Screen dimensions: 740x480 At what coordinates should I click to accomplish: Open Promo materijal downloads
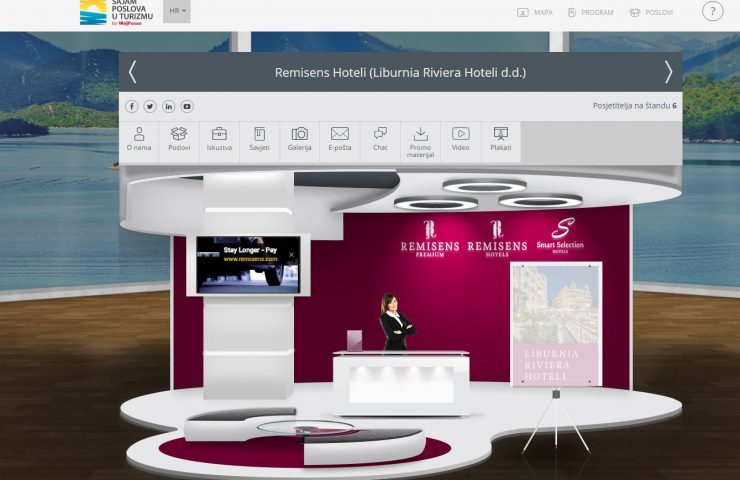point(420,142)
